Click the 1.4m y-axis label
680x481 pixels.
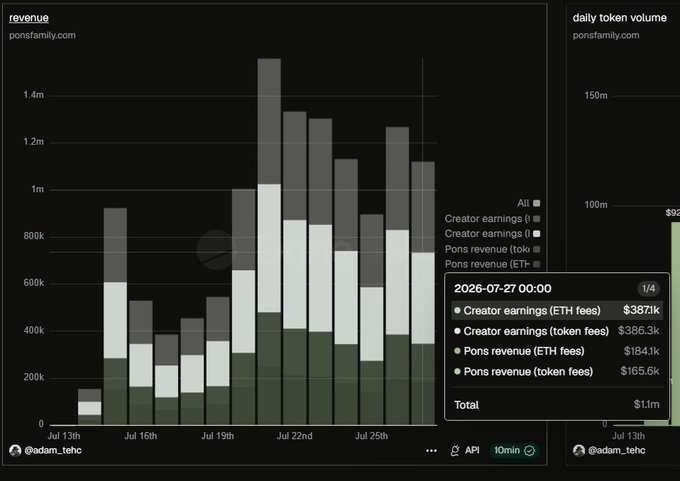(33, 95)
